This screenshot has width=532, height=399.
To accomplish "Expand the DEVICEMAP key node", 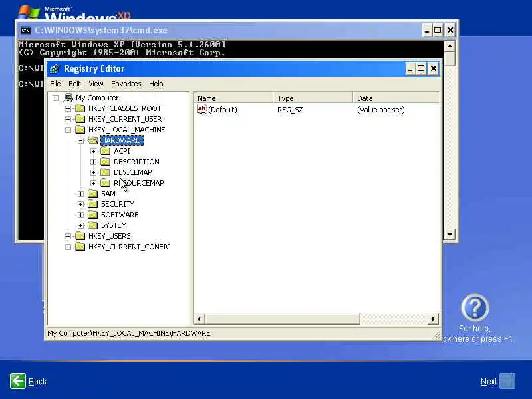I will tap(93, 172).
